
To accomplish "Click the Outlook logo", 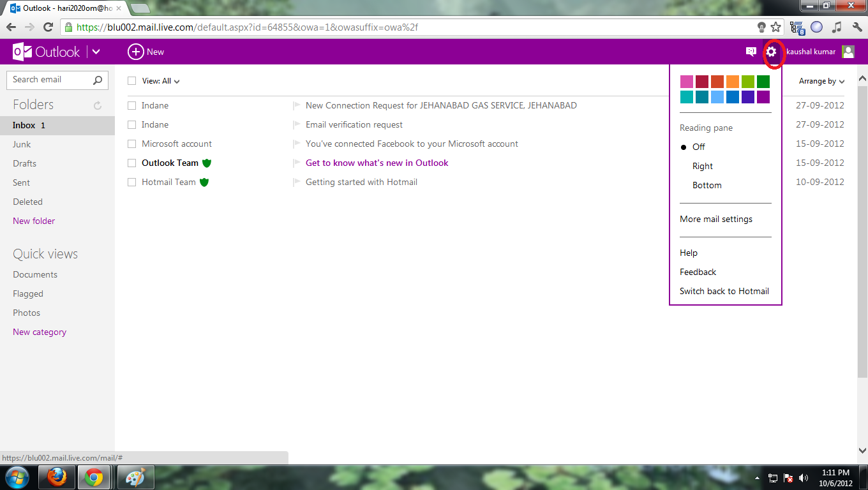I will pos(47,52).
